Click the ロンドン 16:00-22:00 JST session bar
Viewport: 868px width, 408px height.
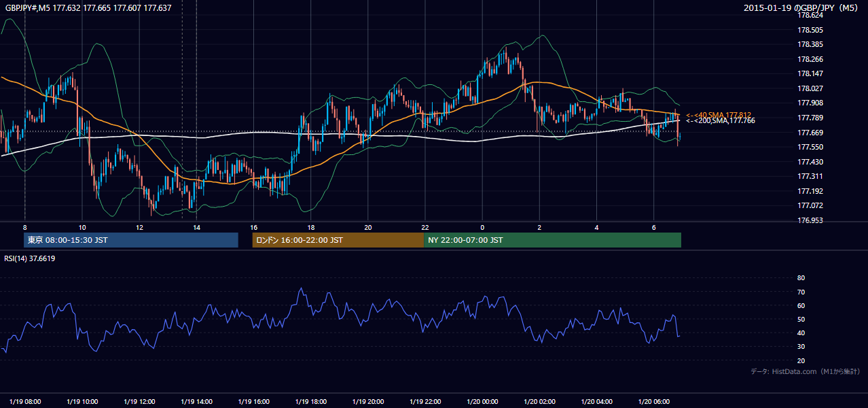pyautogui.click(x=338, y=240)
